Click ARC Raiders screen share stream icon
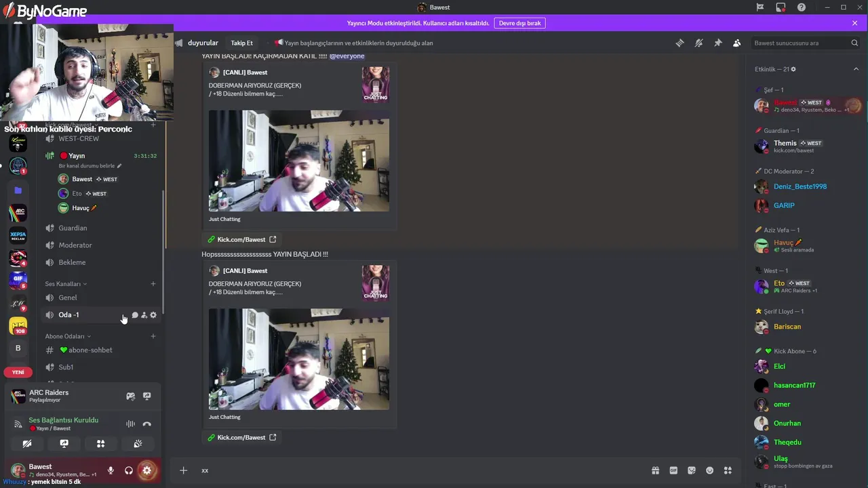The height and width of the screenshot is (488, 868). [x=146, y=396]
